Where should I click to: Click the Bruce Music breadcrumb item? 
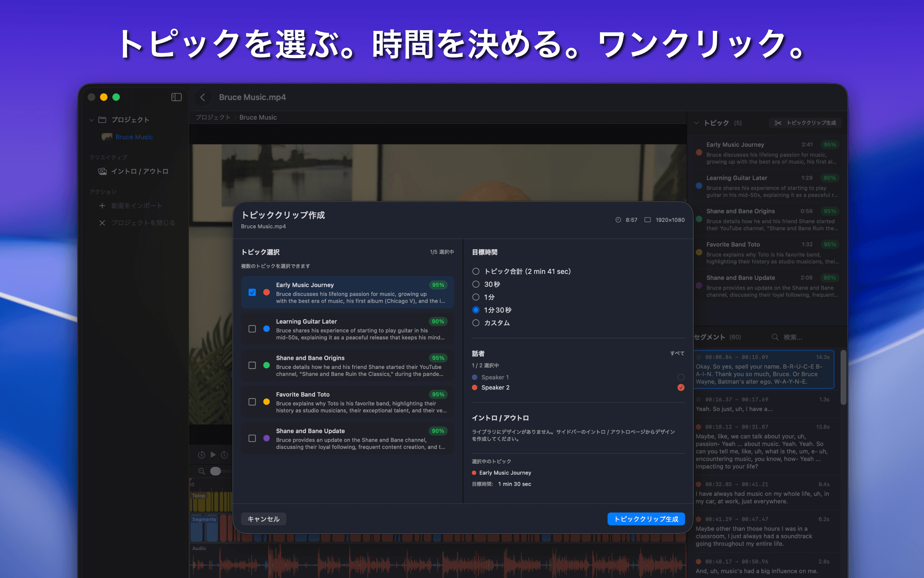(258, 117)
